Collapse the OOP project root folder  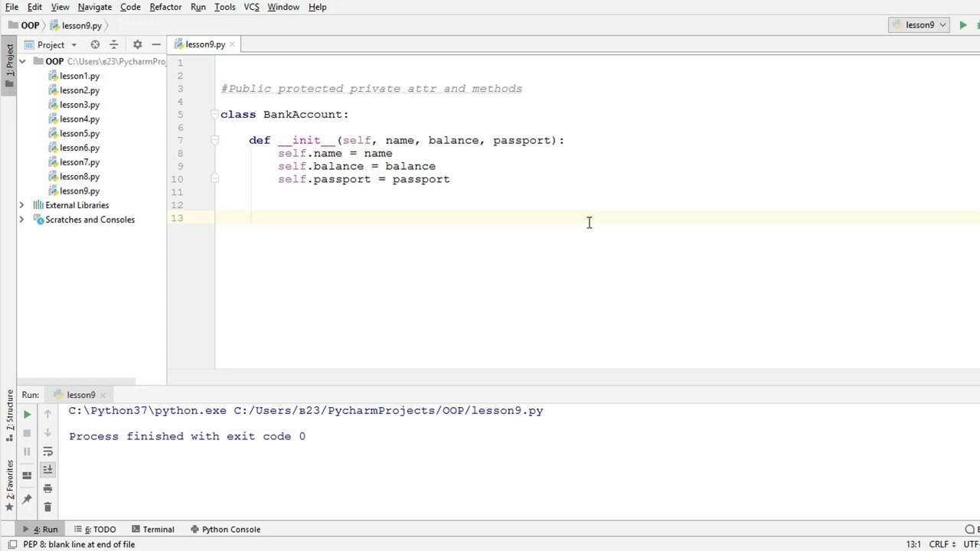click(22, 61)
